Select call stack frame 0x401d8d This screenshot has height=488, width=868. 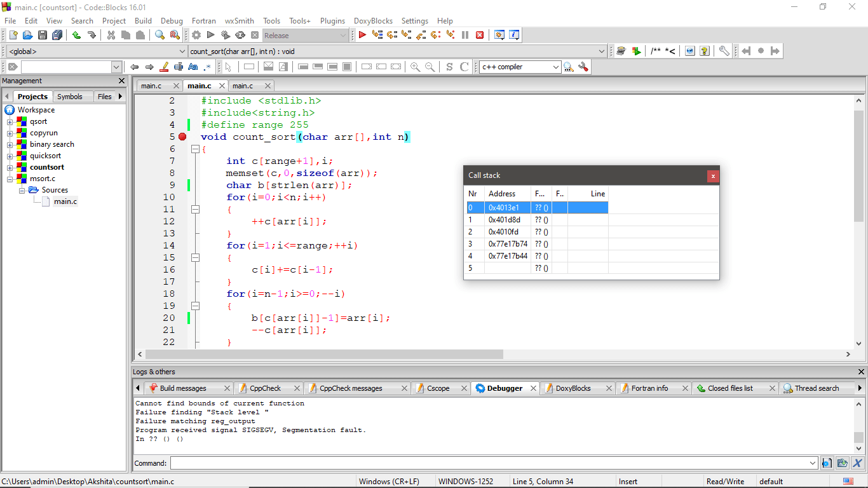504,220
